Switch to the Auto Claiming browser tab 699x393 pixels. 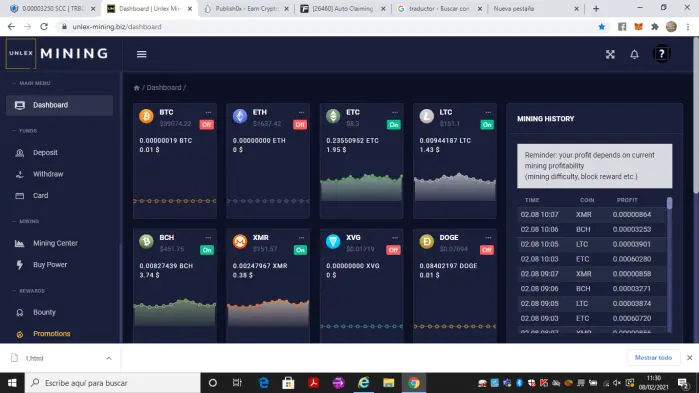tap(342, 8)
